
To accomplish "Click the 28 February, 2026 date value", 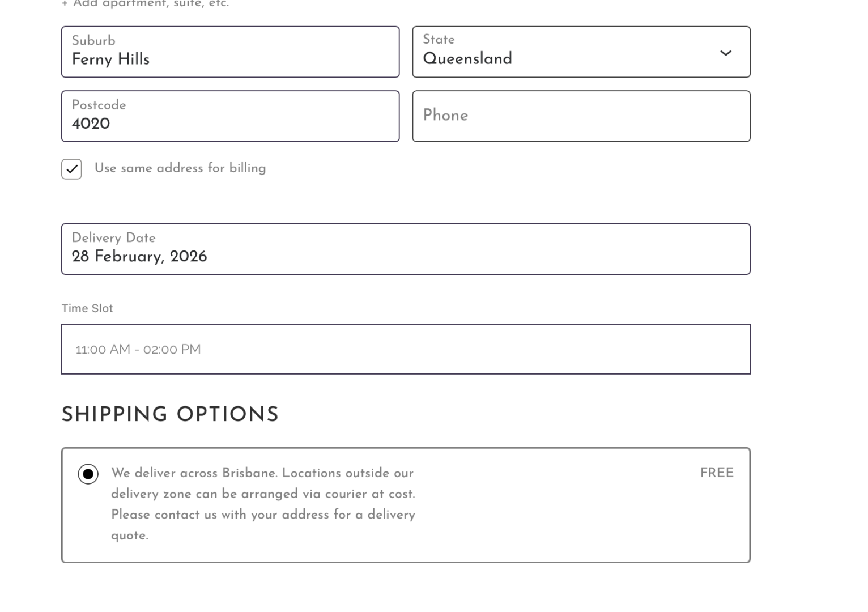I will tap(139, 257).
